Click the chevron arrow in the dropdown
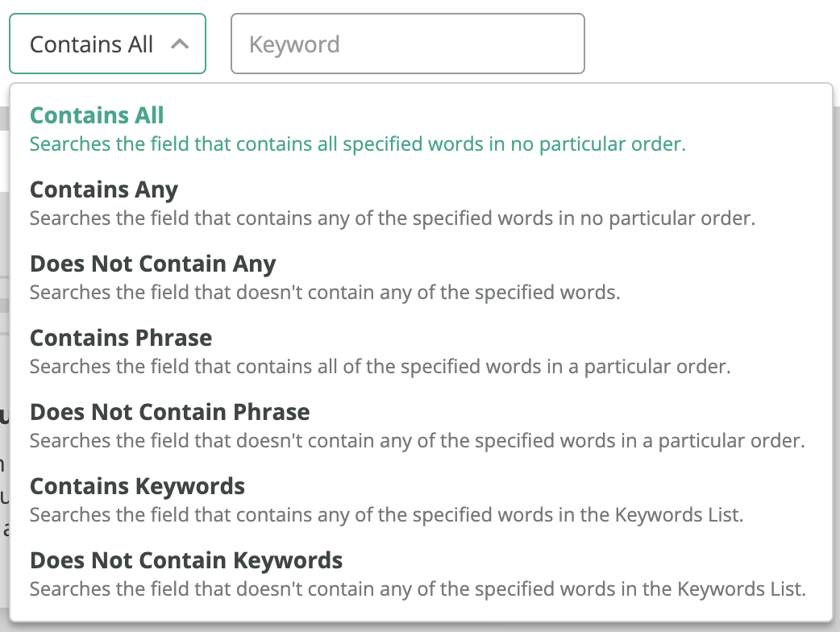 180,44
